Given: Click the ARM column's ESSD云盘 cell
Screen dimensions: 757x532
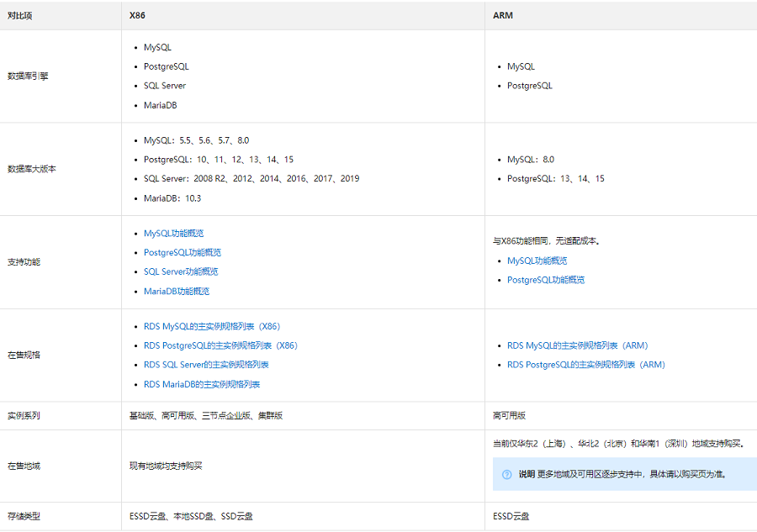Looking at the screenshot, I should (511, 517).
